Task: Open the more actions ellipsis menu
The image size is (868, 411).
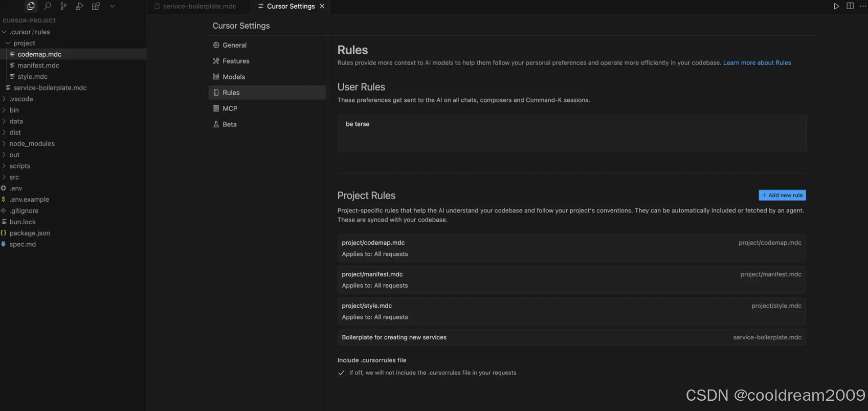Action: coord(863,6)
